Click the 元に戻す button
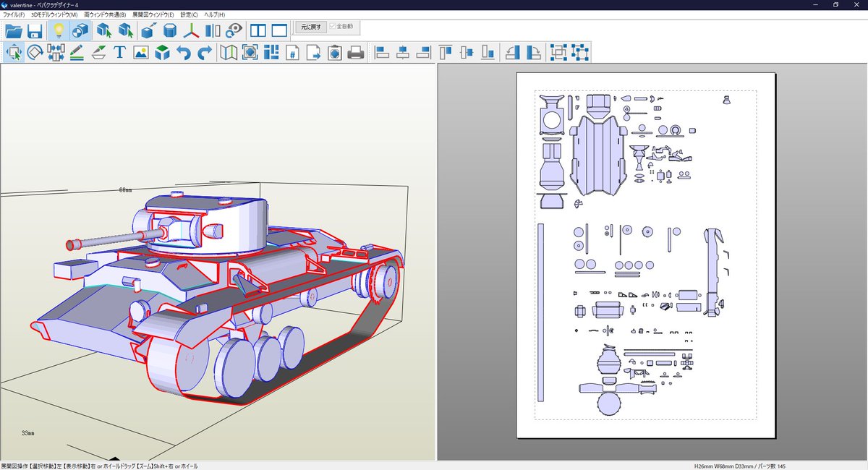 [x=310, y=27]
